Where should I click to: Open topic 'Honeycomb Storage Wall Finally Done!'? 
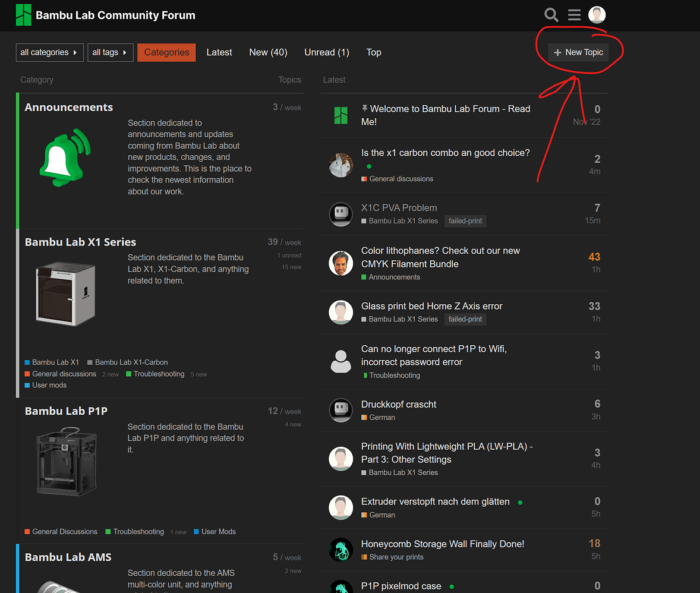point(443,544)
